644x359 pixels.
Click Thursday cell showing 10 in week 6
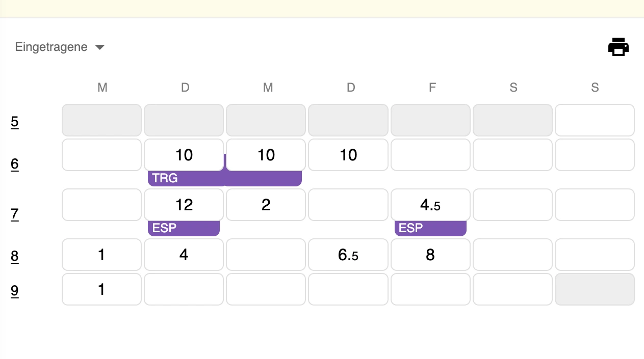tap(348, 155)
